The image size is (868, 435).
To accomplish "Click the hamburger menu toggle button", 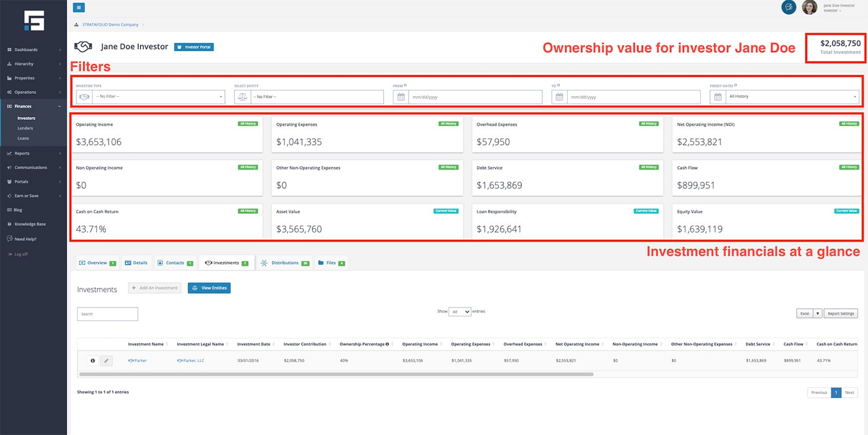I will tap(79, 8).
